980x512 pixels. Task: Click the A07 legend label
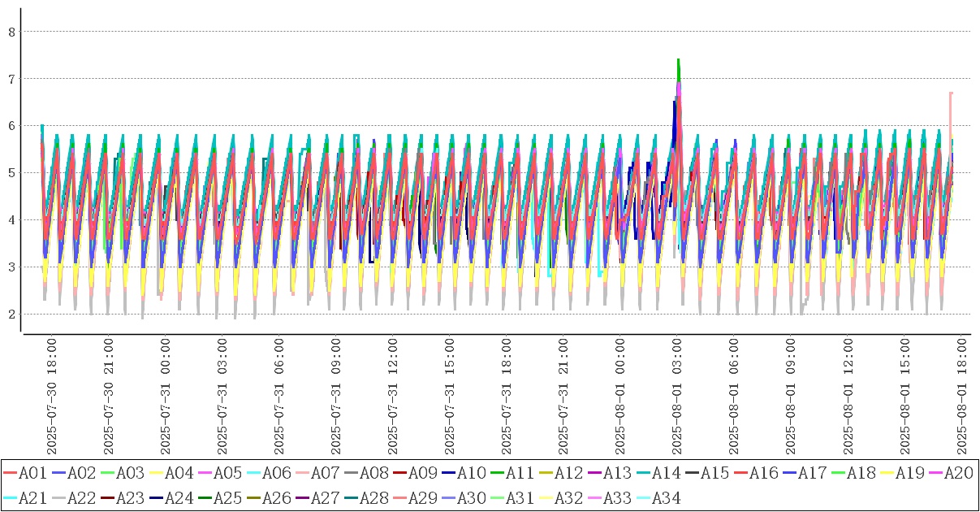coord(325,473)
